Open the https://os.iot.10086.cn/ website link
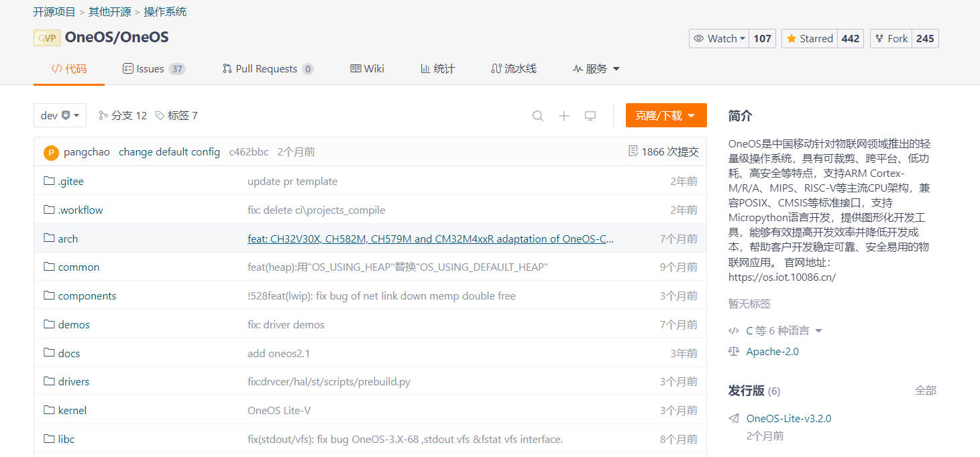Screen dimensions: 980x457 782,277
